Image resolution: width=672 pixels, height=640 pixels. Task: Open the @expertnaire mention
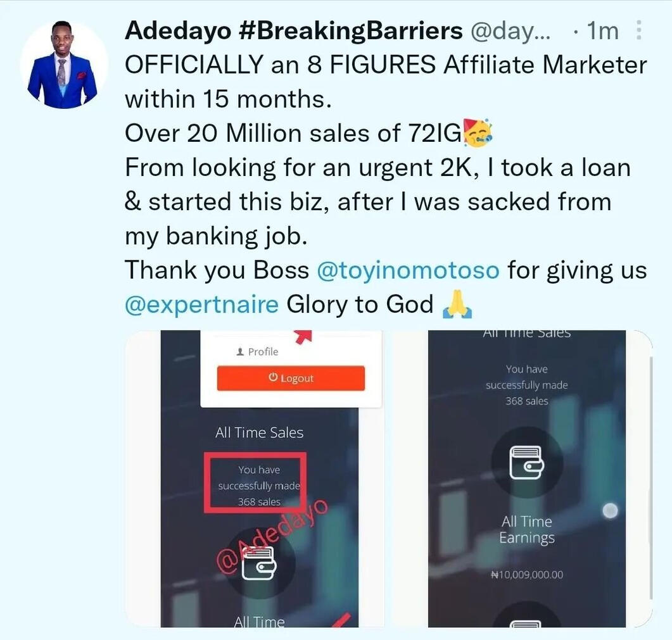coord(201,304)
